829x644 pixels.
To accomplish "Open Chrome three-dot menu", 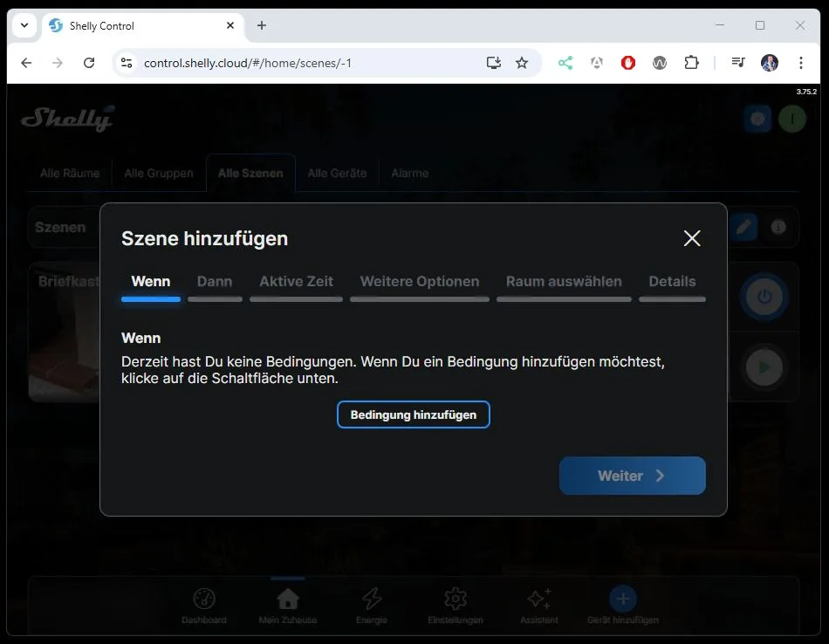I will coord(800,63).
